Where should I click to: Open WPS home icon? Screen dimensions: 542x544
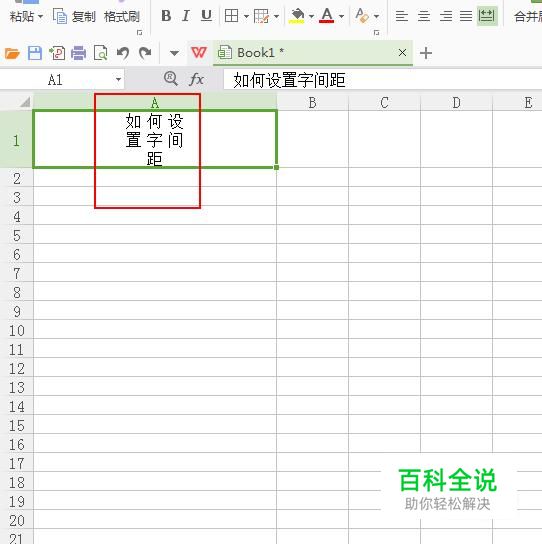(x=199, y=53)
